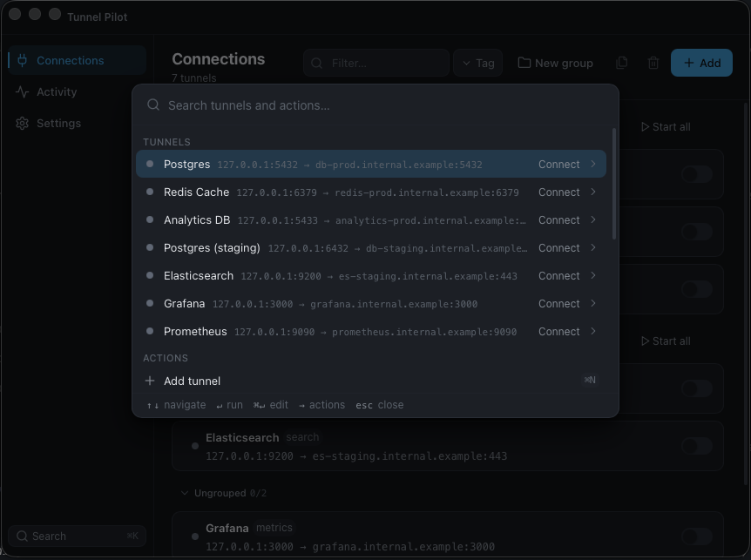Select the Prometheus tunnel row
Viewport: 751px width, 560px height.
[x=371, y=331]
